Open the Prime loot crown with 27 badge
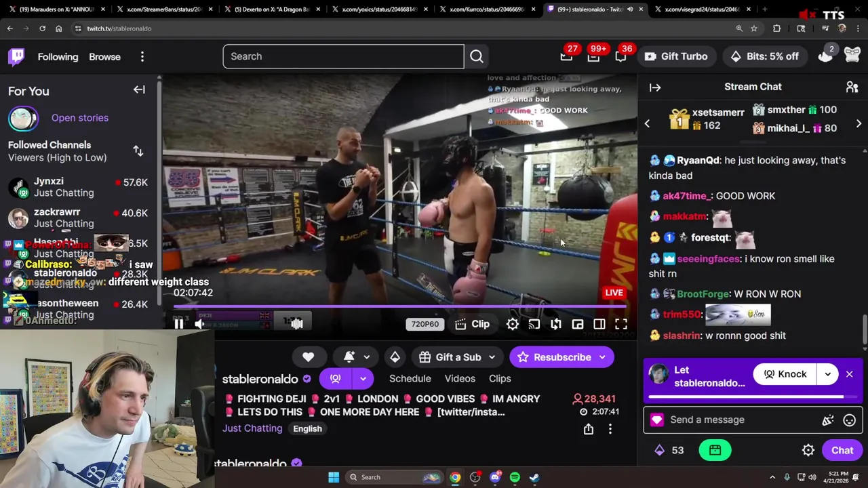 [566, 56]
